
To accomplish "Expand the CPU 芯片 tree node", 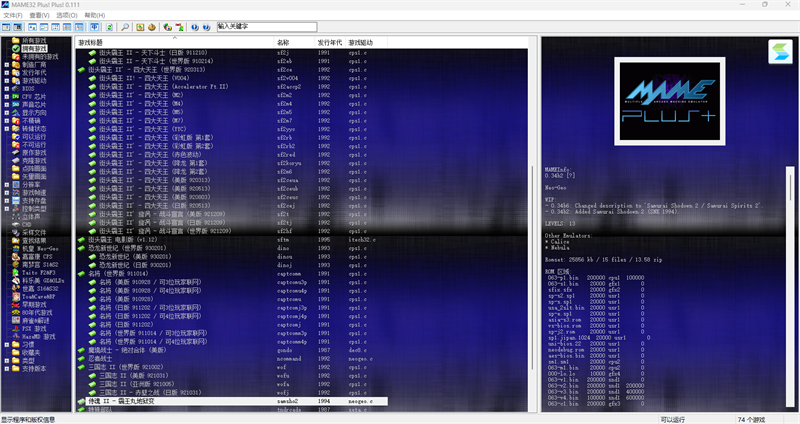I will pos(7,96).
